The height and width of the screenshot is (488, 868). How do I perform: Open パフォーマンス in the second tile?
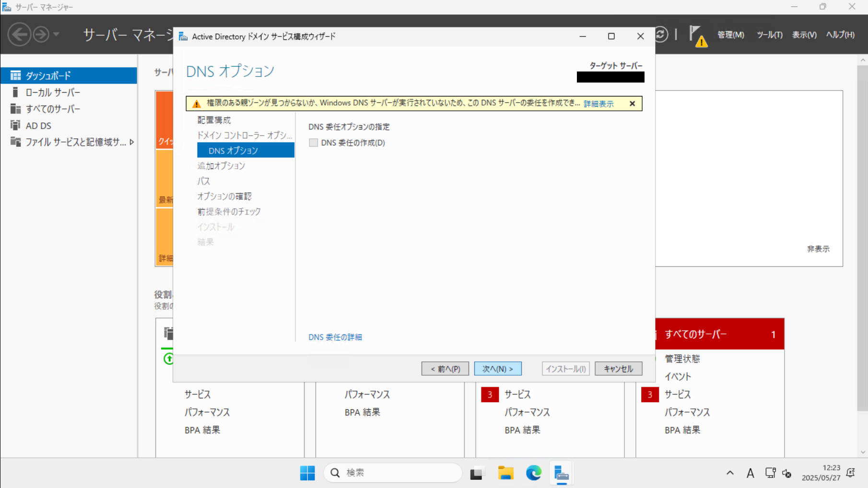pyautogui.click(x=367, y=394)
